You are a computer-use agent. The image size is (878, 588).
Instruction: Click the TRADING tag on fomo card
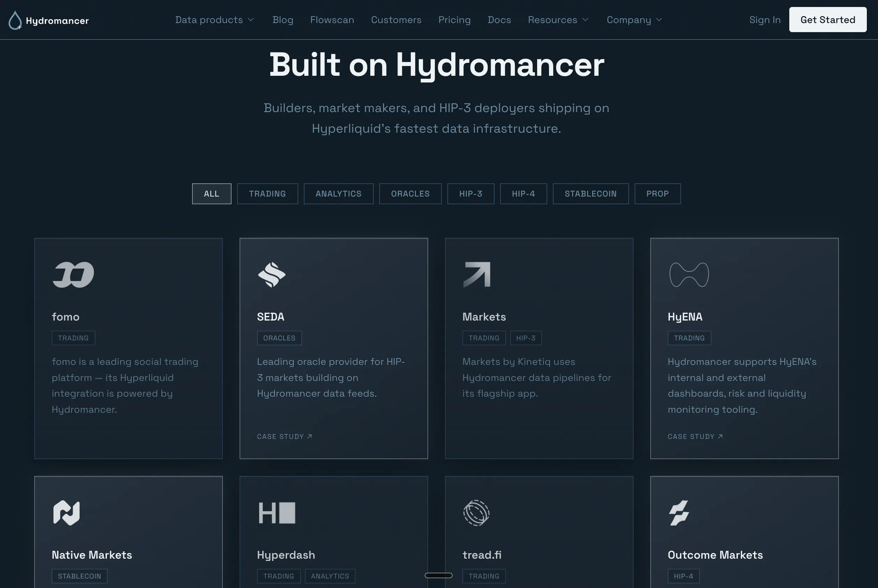point(73,338)
